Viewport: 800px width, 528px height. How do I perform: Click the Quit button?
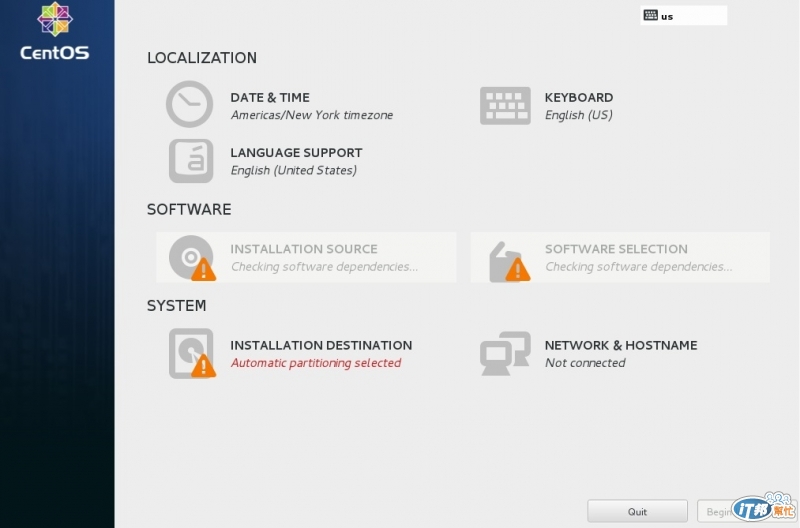[637, 512]
